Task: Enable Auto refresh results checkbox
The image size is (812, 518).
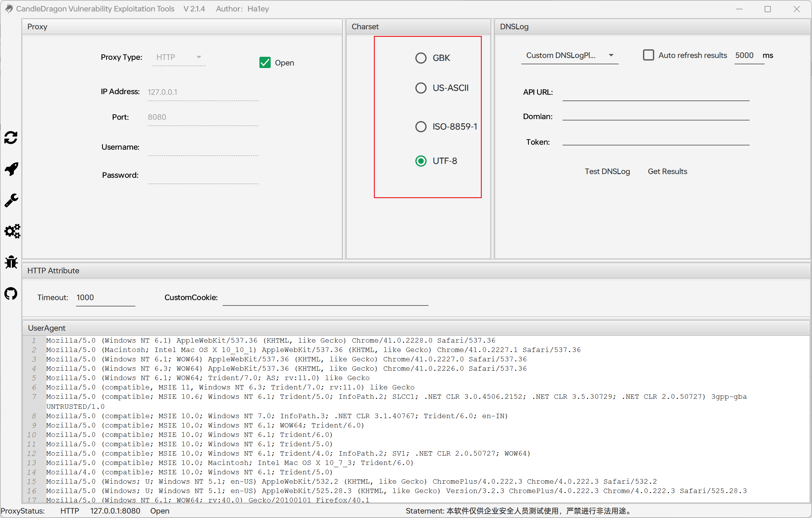Action: point(648,55)
